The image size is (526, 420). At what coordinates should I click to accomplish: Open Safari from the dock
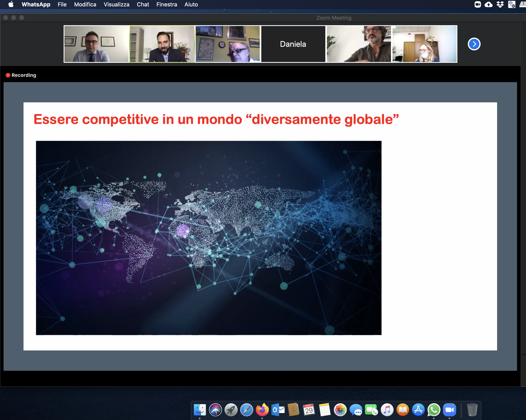[x=246, y=410]
